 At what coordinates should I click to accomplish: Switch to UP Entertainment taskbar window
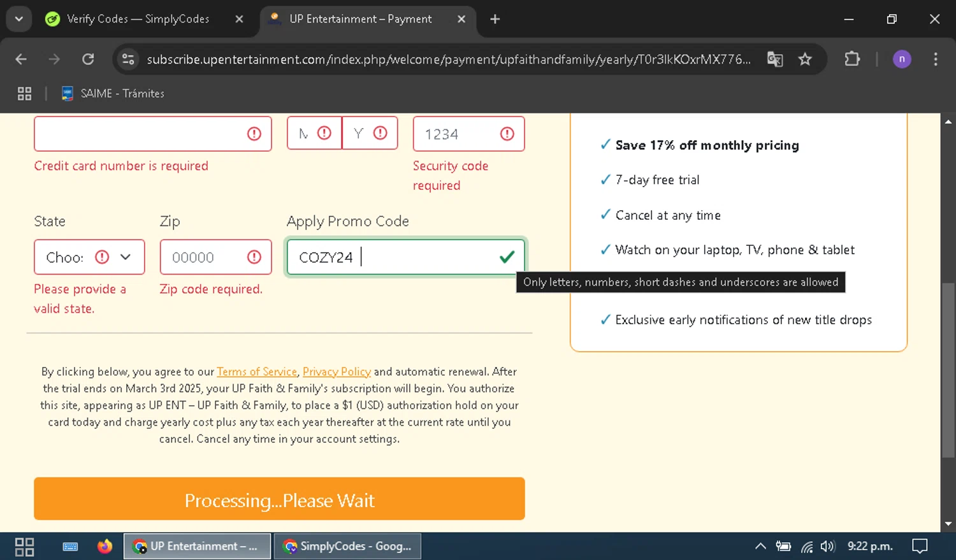pyautogui.click(x=196, y=547)
